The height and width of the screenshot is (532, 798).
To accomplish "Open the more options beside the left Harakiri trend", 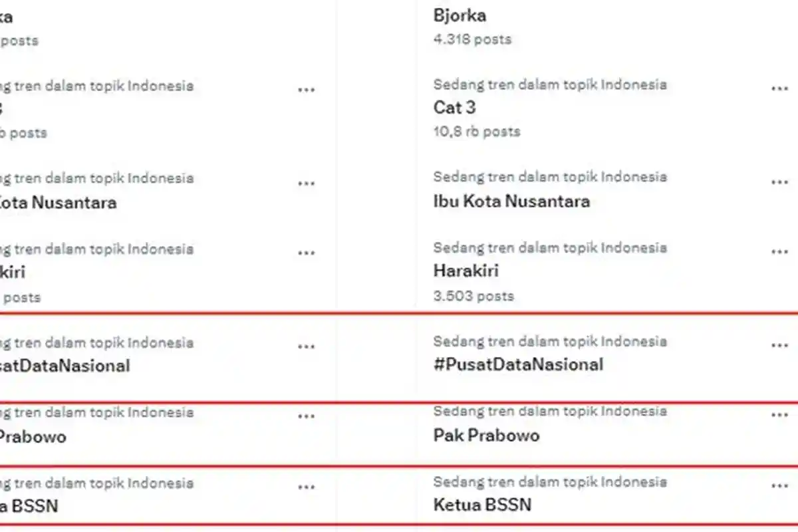I will 307,253.
